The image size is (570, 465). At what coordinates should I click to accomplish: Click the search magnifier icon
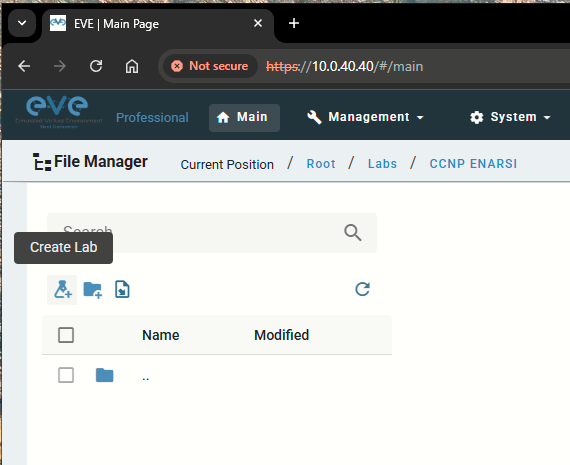point(353,233)
